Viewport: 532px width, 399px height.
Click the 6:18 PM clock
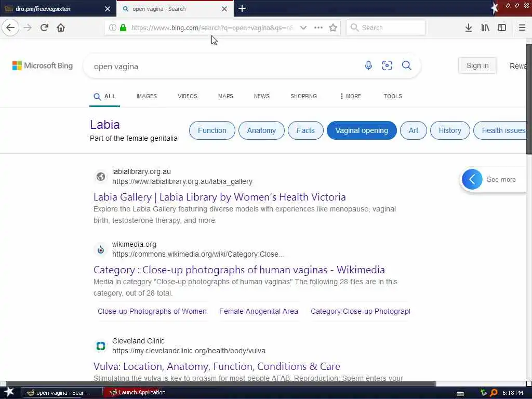[x=512, y=393]
